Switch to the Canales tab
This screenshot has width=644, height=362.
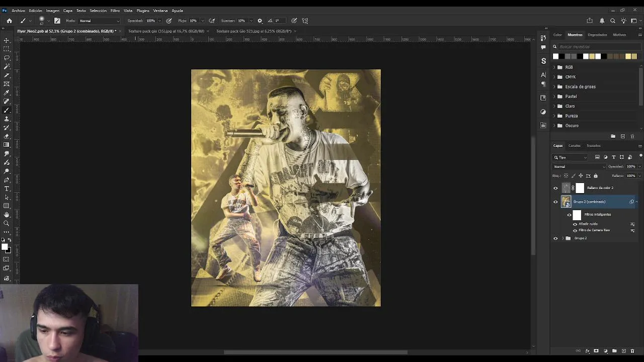pos(574,146)
